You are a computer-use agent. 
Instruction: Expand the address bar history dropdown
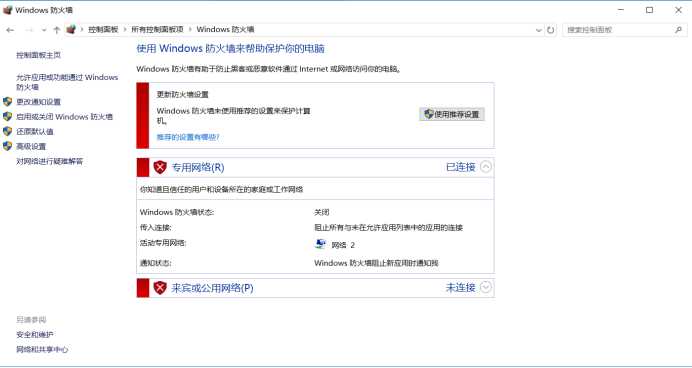point(538,30)
